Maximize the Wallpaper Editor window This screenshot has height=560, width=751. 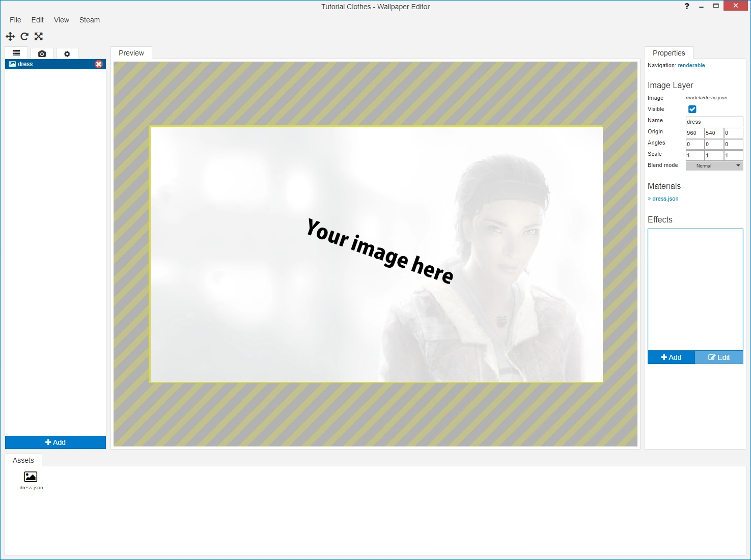click(716, 6)
